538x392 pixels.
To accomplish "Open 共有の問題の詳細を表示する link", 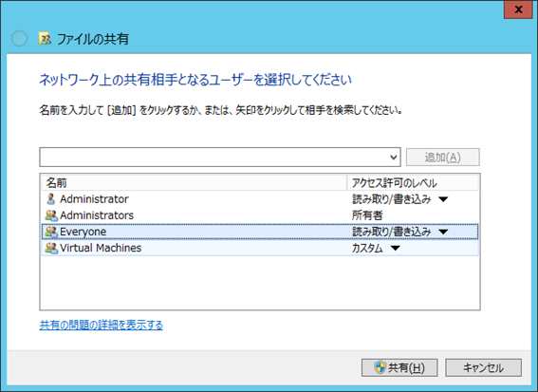I will (x=102, y=325).
